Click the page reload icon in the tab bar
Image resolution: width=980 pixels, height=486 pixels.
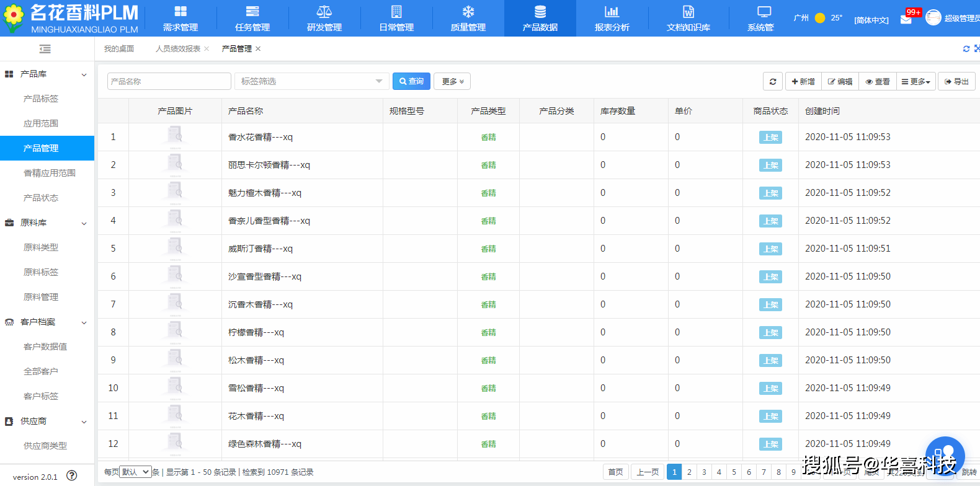[x=966, y=49]
